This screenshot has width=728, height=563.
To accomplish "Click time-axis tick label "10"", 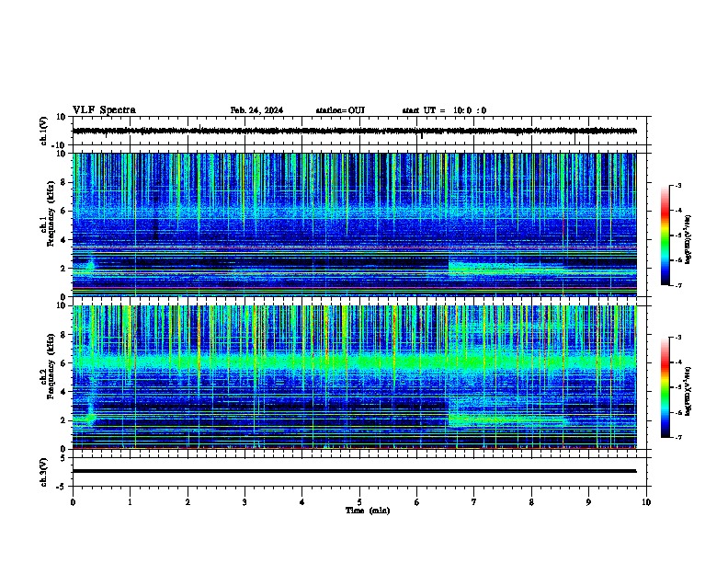I will pyautogui.click(x=646, y=502).
